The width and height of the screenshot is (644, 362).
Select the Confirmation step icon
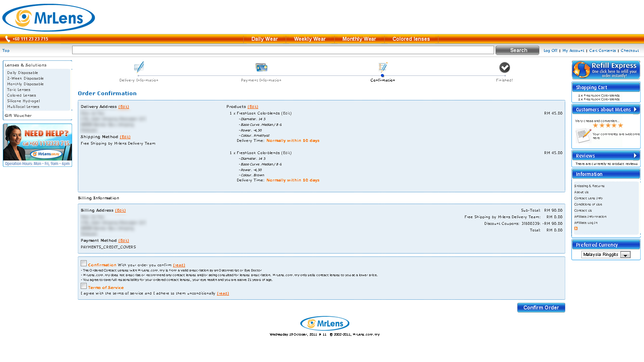point(383,67)
